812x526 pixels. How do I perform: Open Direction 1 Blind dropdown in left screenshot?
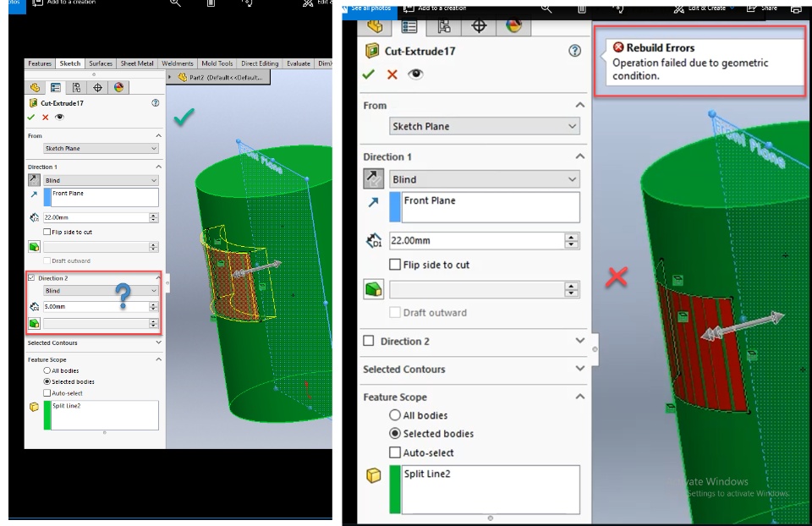tap(101, 180)
